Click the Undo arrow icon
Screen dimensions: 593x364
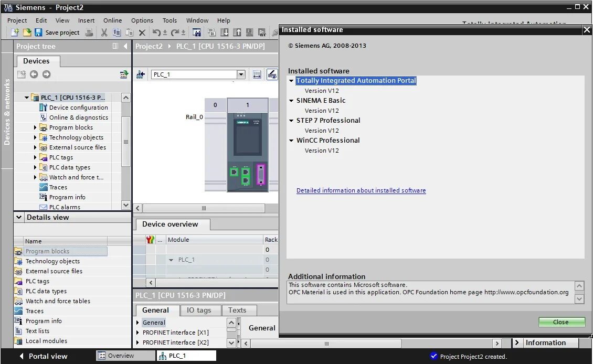pyautogui.click(x=156, y=33)
